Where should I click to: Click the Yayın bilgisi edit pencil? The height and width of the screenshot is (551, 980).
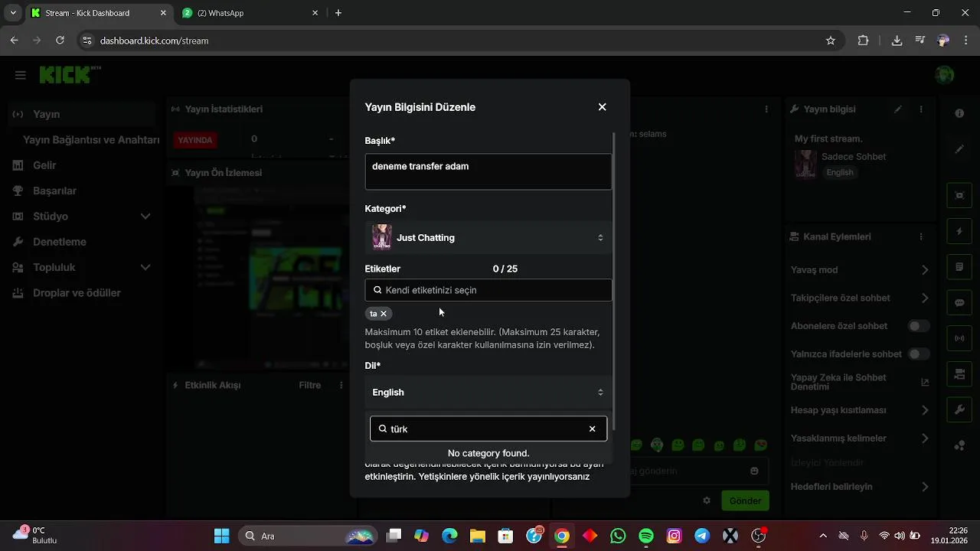pyautogui.click(x=898, y=109)
